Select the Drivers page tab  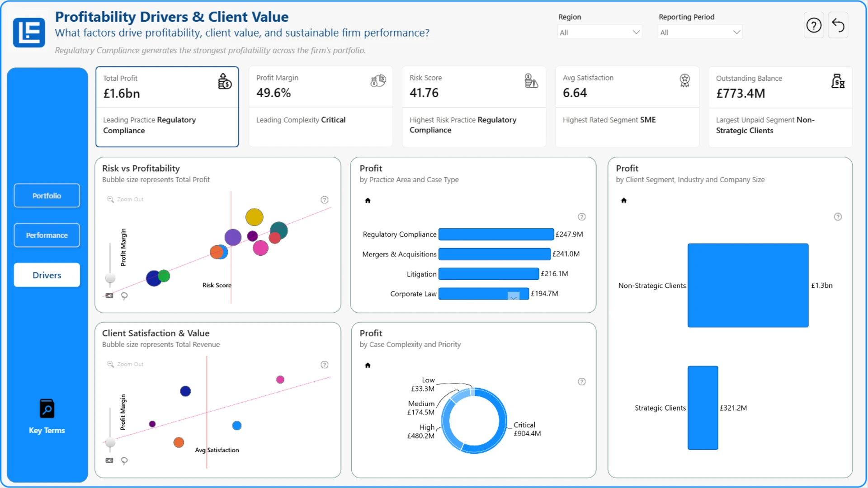point(47,275)
